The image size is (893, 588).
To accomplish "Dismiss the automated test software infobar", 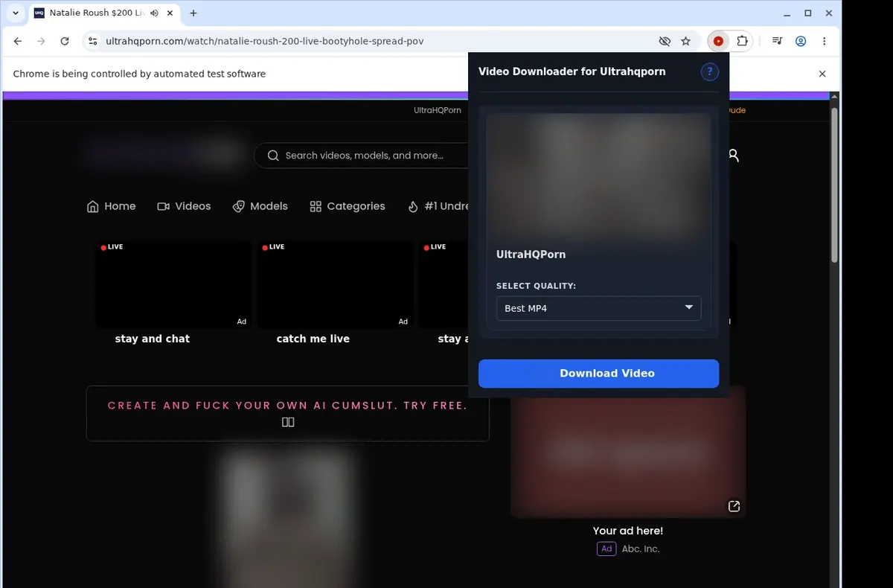I will [x=822, y=74].
